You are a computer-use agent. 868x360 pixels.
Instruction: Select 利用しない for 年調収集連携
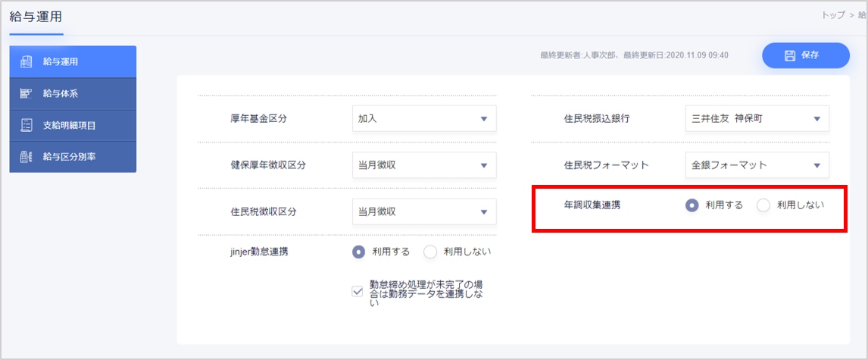point(763,205)
